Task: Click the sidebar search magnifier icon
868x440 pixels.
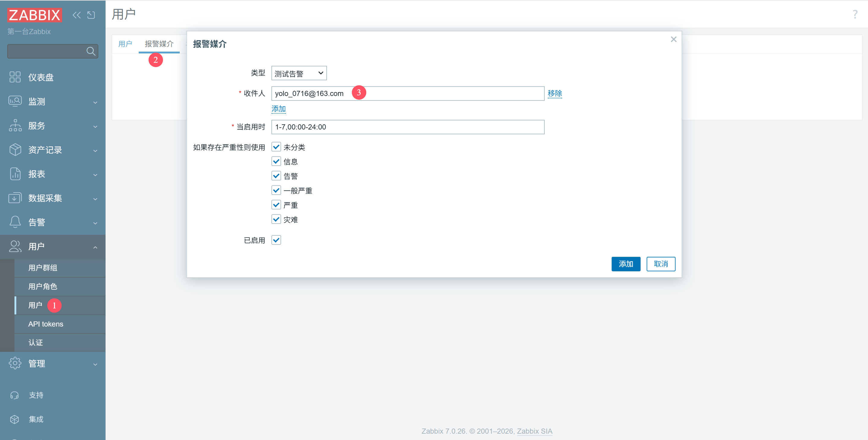Action: pos(91,51)
